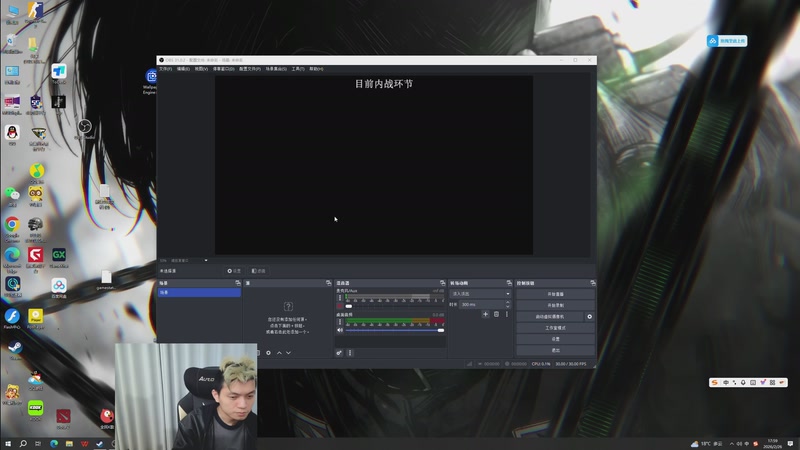Click the OBS preview canvas

tap(374, 165)
